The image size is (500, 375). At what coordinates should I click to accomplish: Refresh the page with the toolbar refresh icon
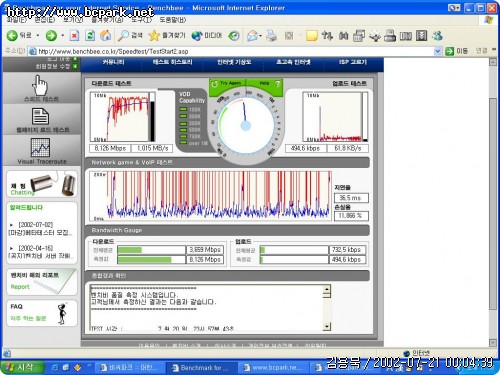(x=90, y=35)
